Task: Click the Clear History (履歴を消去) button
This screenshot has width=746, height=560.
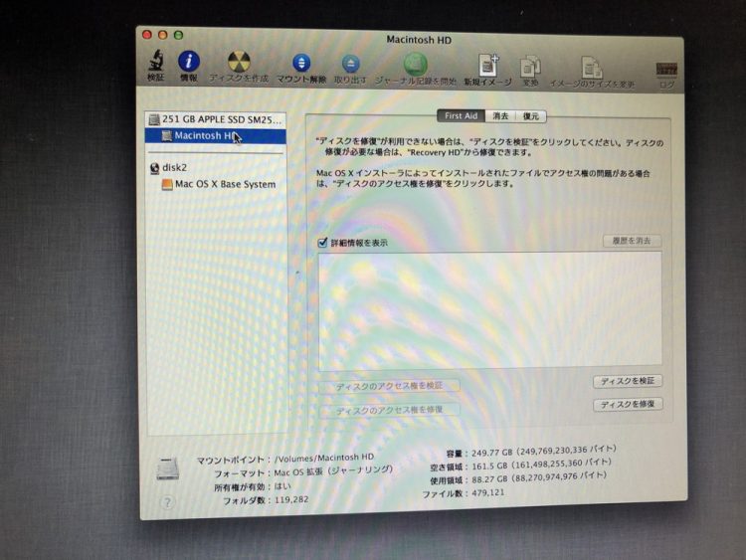Action: [x=632, y=241]
